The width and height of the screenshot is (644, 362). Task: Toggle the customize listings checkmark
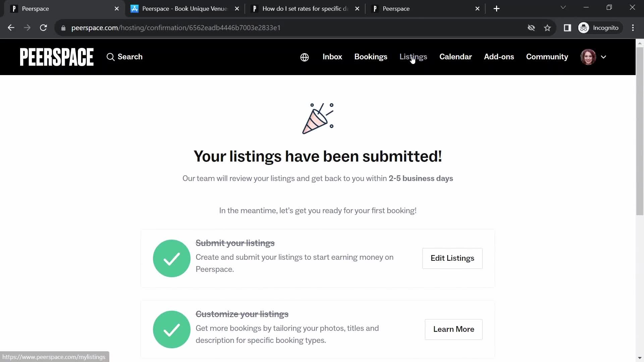[x=172, y=329]
